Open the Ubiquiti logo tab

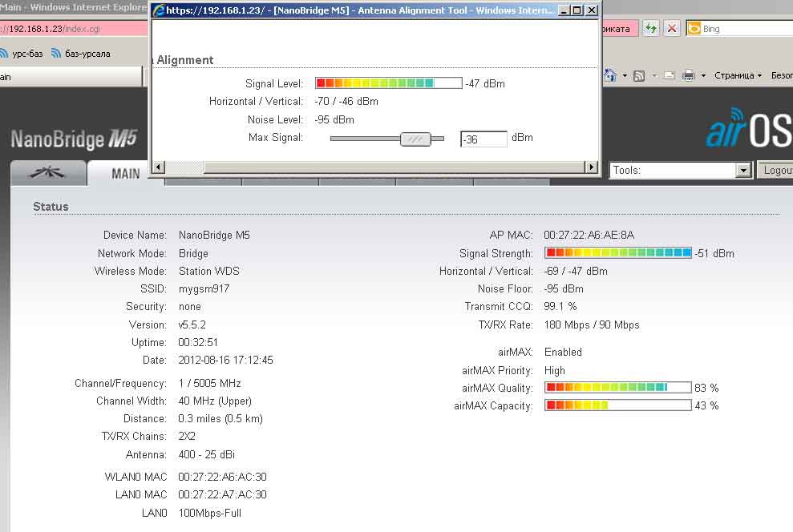47,173
